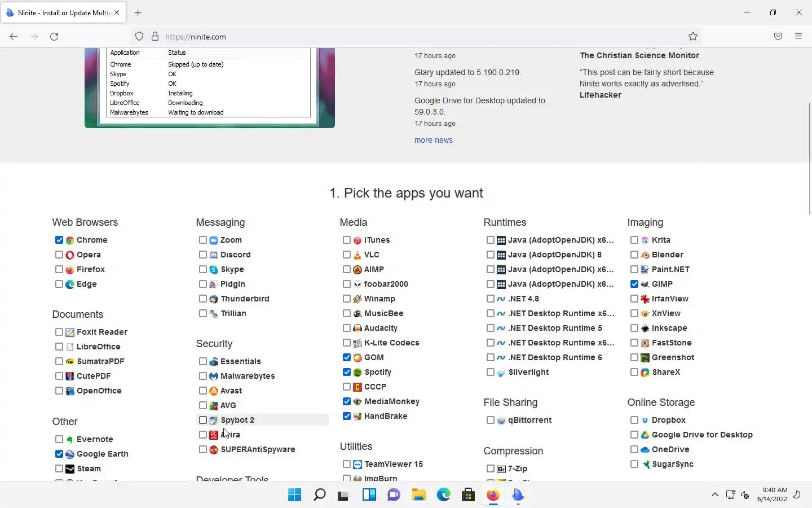Show hidden system tray icons chevron
This screenshot has width=812, height=508.
[x=715, y=495]
